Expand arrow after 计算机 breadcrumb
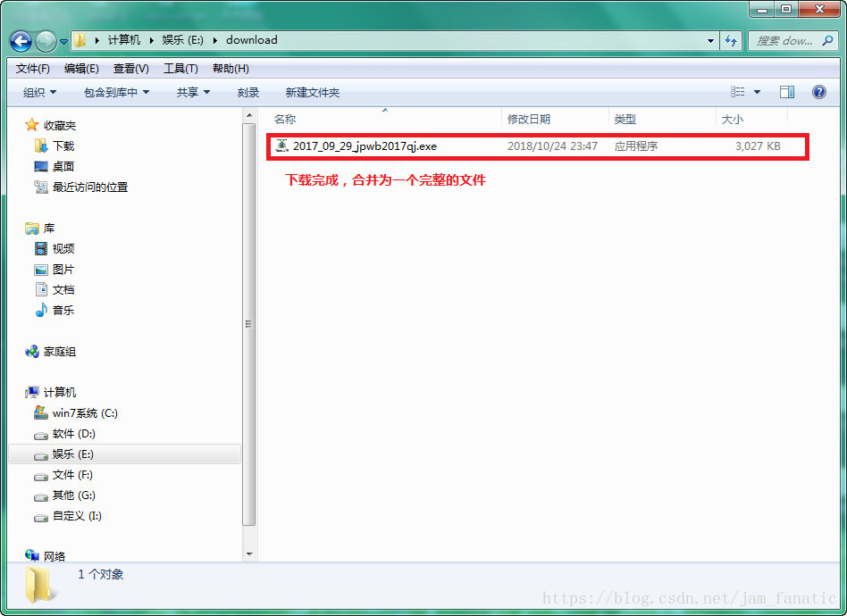847x616 pixels. (151, 40)
